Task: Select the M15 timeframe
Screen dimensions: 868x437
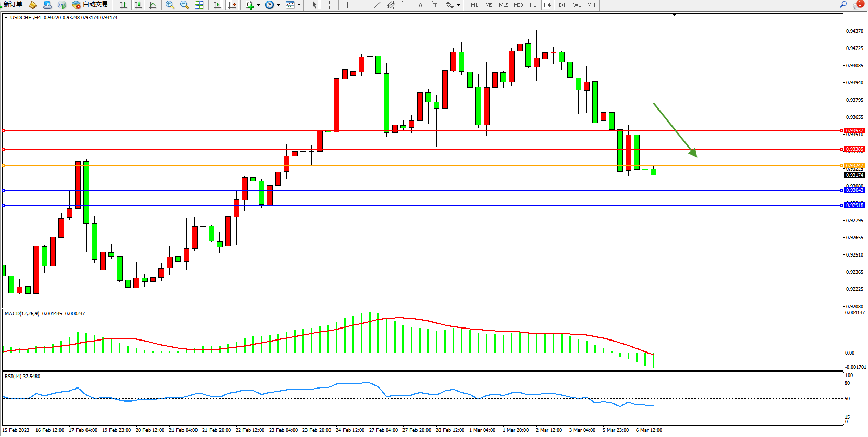Action: click(503, 5)
